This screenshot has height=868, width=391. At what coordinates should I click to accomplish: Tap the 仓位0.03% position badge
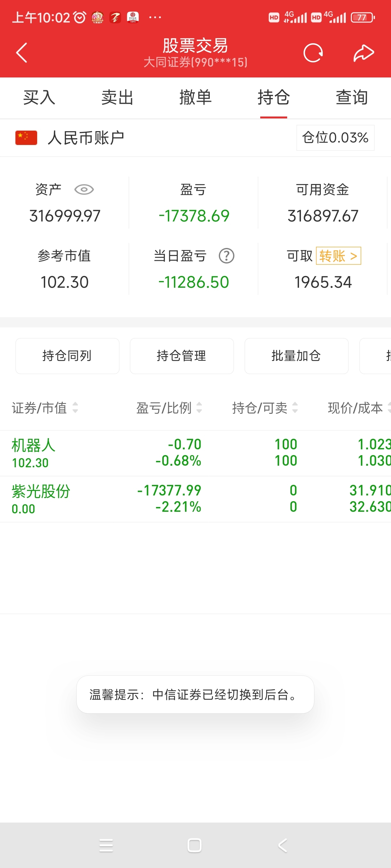click(335, 138)
